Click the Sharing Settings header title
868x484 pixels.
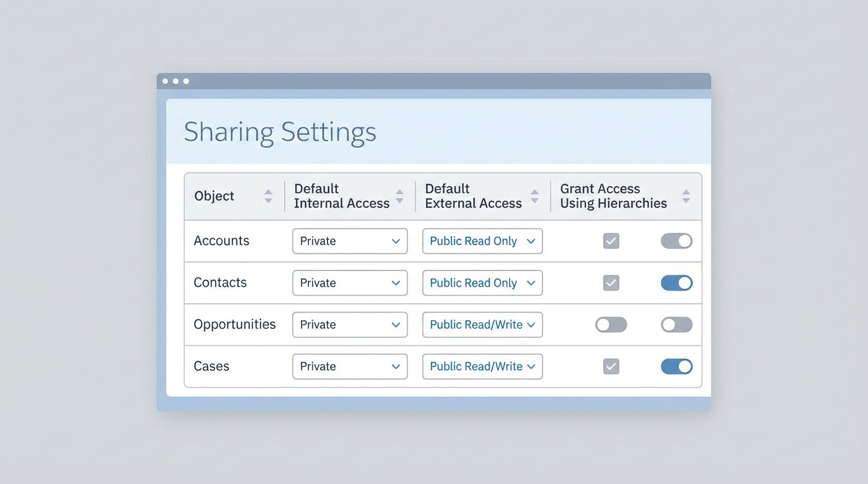[279, 131]
